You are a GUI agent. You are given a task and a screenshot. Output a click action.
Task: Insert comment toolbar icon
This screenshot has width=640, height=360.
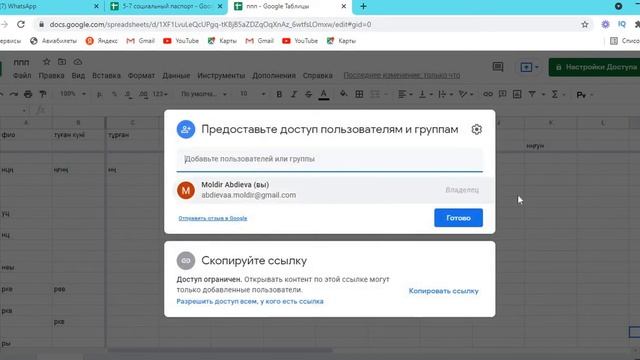tap(502, 94)
